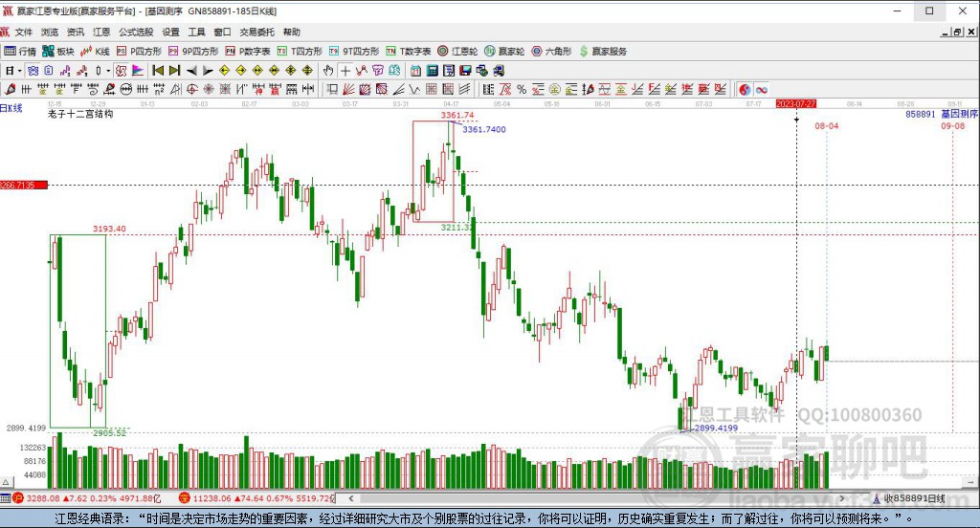The height and width of the screenshot is (528, 980).
Task: Click the zigzag wave line tool icon
Action: (x=413, y=89)
